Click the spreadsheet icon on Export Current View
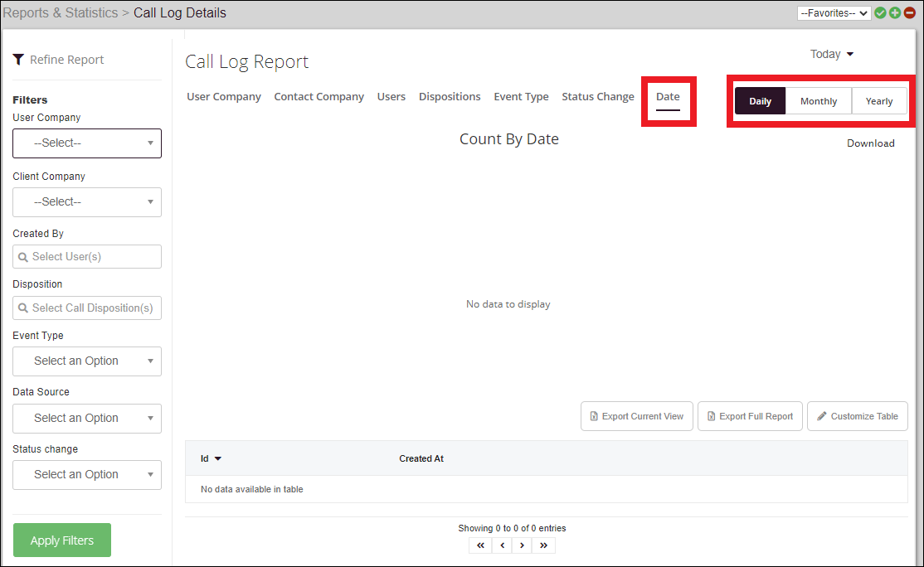The width and height of the screenshot is (924, 567). click(594, 416)
